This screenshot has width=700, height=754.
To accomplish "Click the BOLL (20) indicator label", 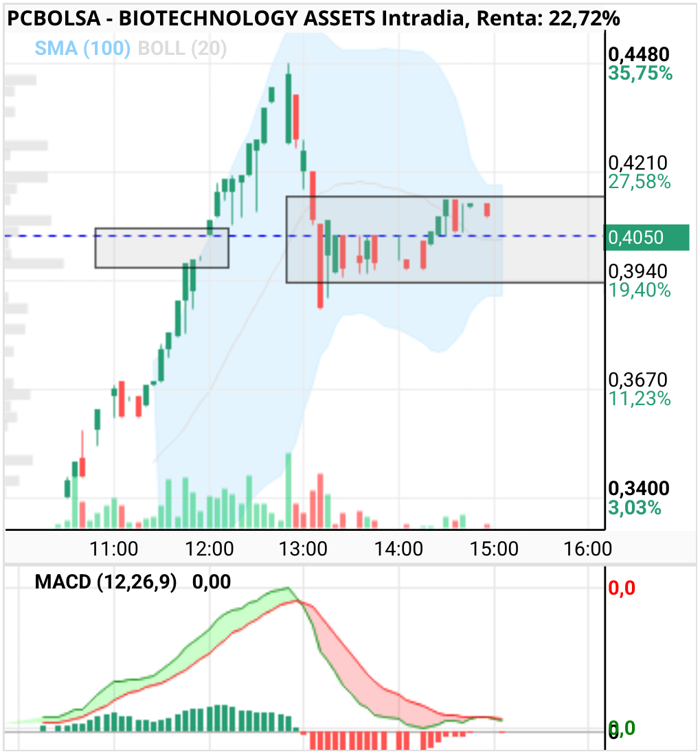I will pyautogui.click(x=182, y=48).
